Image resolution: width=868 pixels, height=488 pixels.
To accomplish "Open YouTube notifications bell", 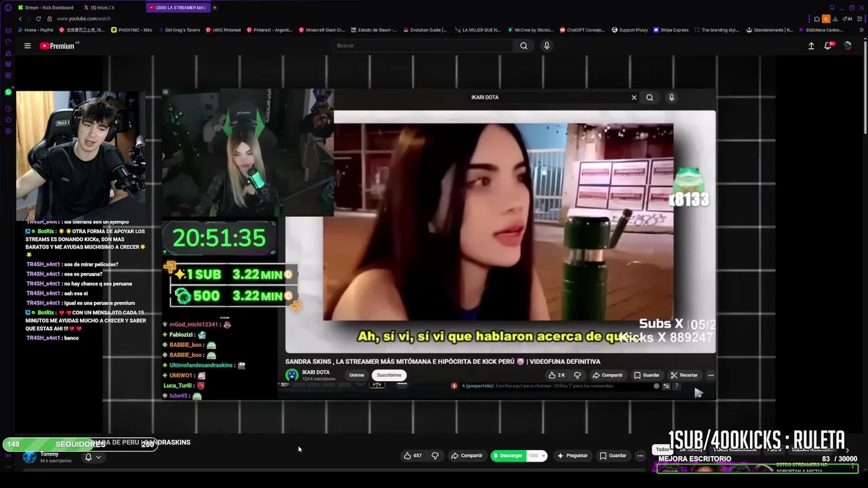I will (828, 45).
